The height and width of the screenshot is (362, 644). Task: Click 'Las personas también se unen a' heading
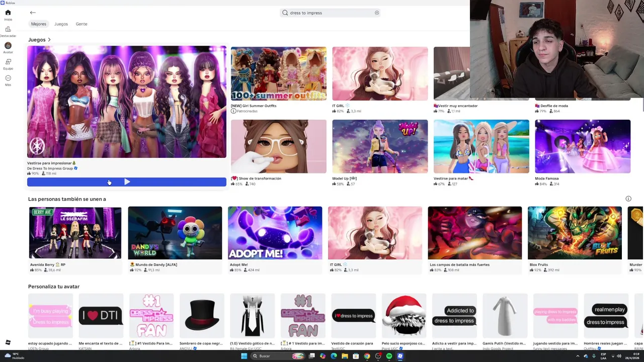coord(67,199)
